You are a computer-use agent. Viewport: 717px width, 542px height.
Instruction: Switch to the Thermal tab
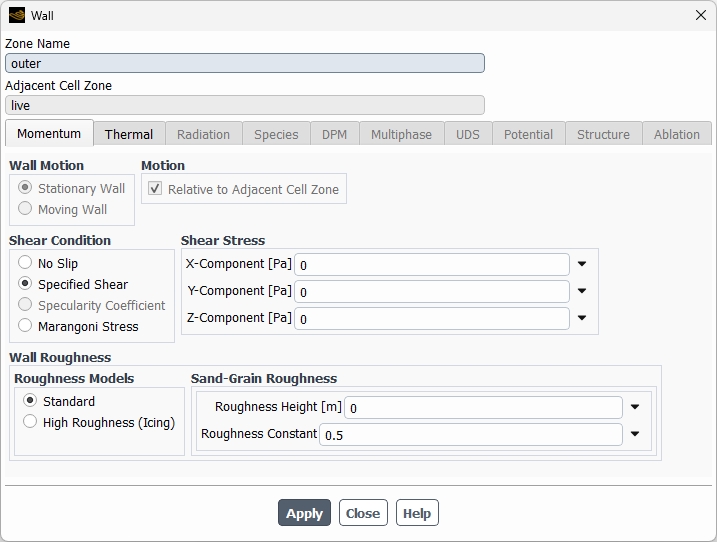point(129,134)
